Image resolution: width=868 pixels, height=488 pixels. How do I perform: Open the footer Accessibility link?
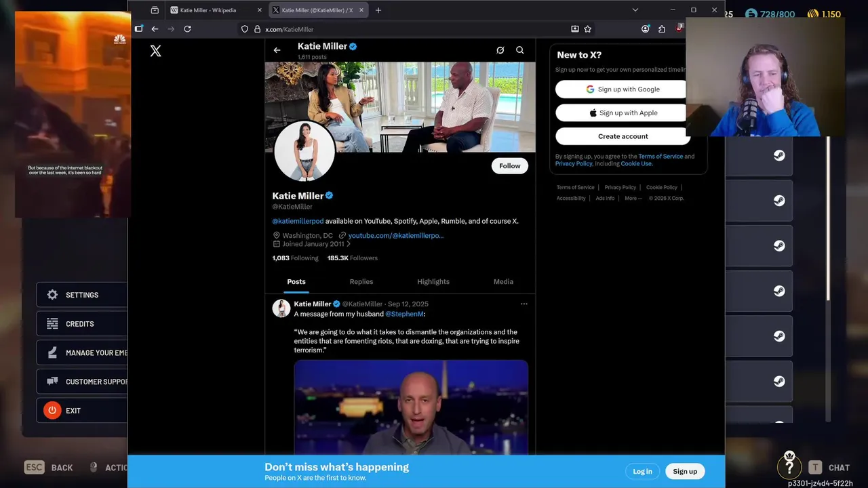pos(571,198)
